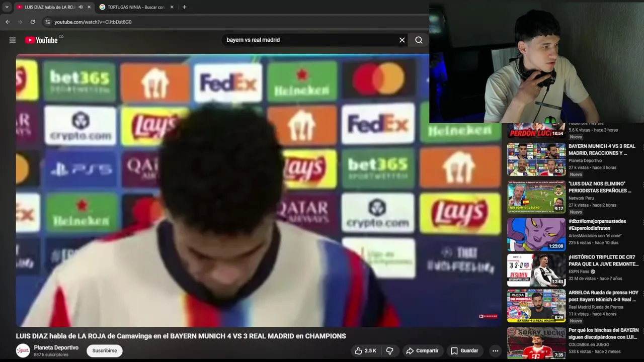Click the Suscribirse button

point(105,351)
